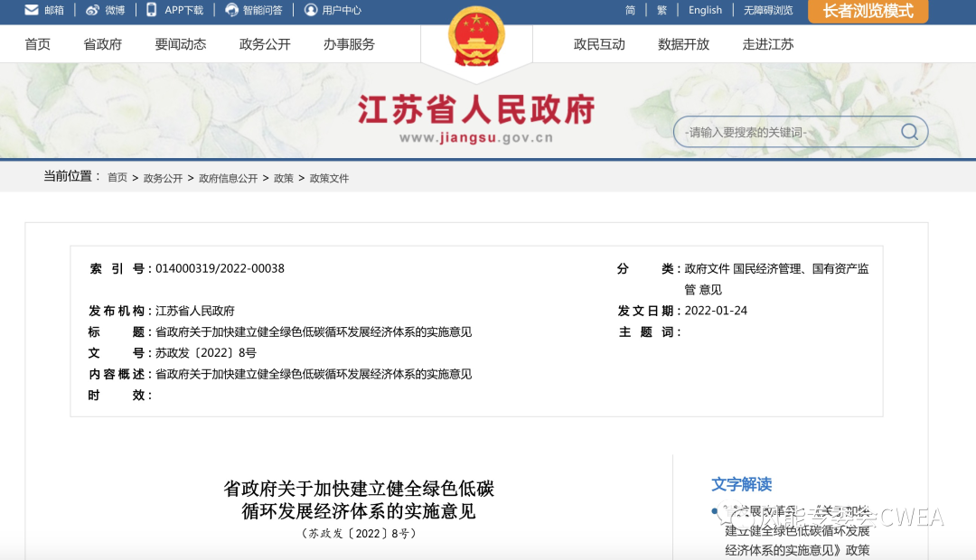Image resolution: width=976 pixels, height=560 pixels.
Task: Switch to Traditional Chinese (繁)
Action: tap(662, 10)
